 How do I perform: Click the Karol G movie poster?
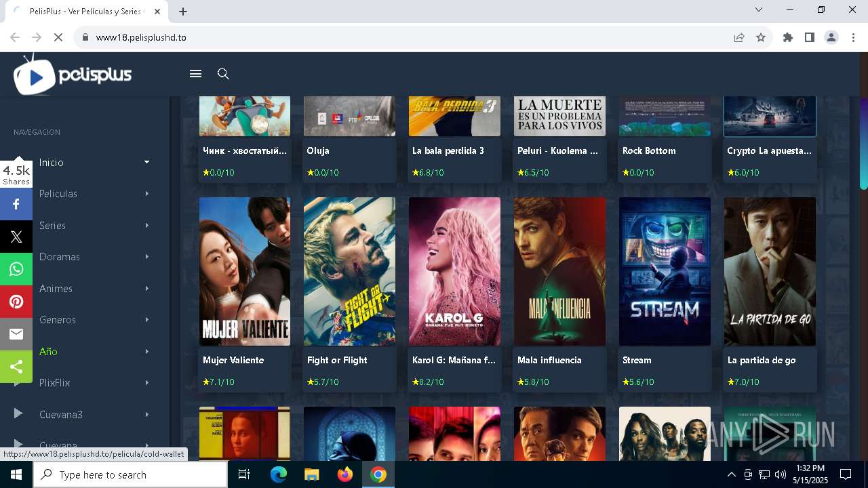point(454,271)
